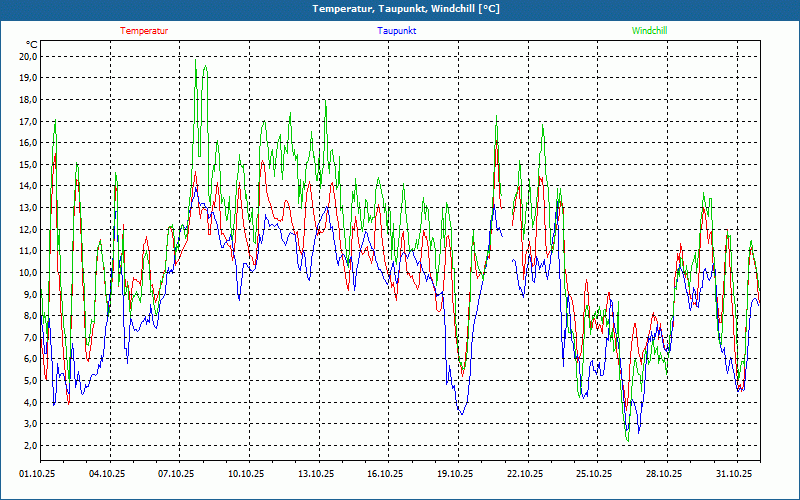This screenshot has width=800, height=500.
Task: Pick the 07.10.25 date axis label
Action: tap(176, 474)
